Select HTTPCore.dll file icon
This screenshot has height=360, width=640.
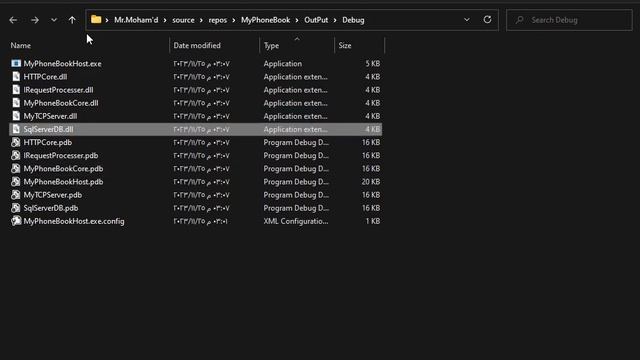coord(16,76)
